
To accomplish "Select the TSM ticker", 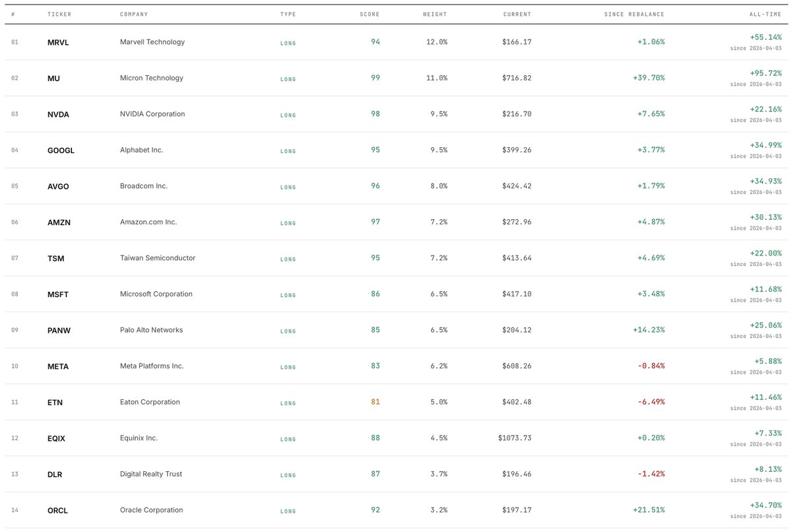I will click(56, 258).
